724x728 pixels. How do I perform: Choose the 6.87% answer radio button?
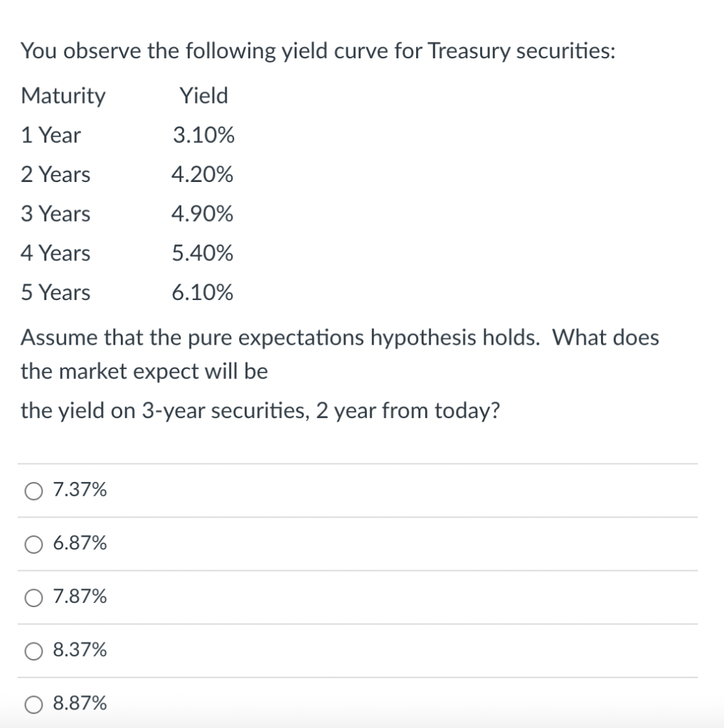tap(33, 544)
